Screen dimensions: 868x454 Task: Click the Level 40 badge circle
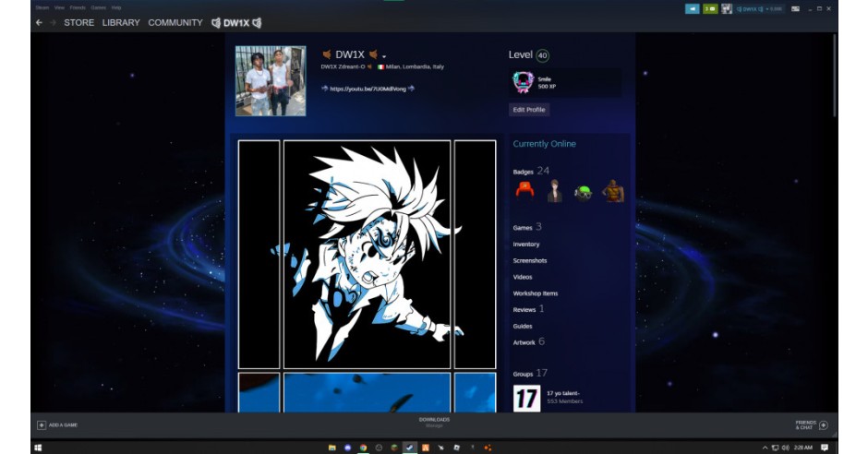pyautogui.click(x=543, y=55)
